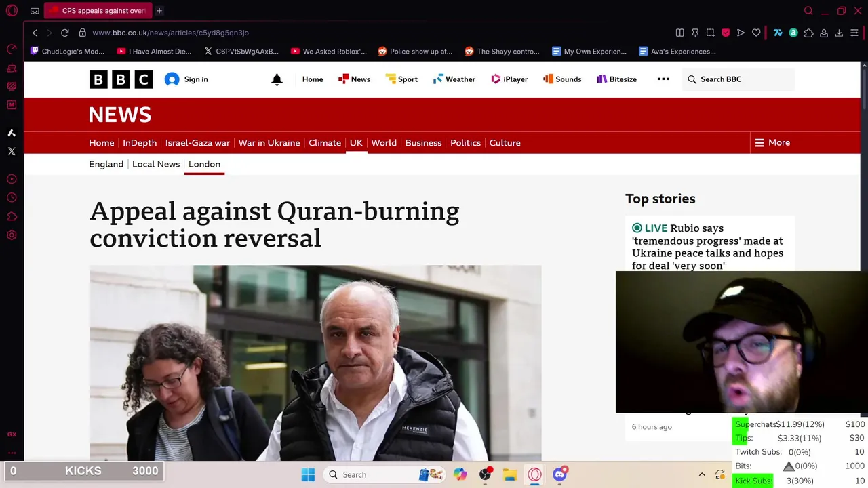Open 'We Asked Roblox' bookmark

(329, 52)
